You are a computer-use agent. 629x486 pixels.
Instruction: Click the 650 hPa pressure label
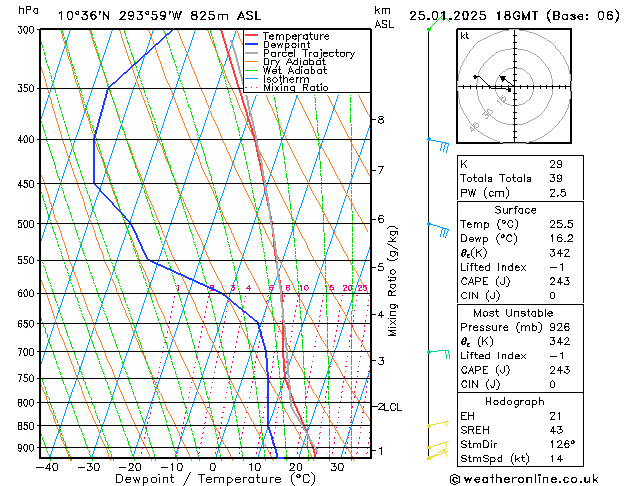pyautogui.click(x=28, y=324)
